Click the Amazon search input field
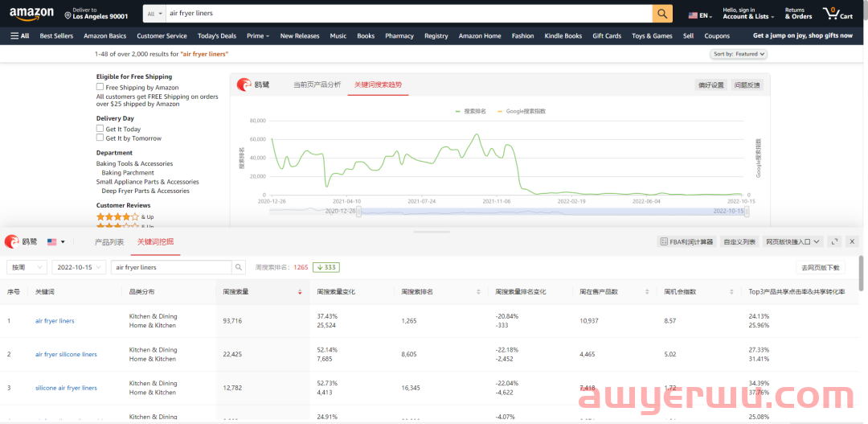This screenshot has height=424, width=868. point(408,14)
